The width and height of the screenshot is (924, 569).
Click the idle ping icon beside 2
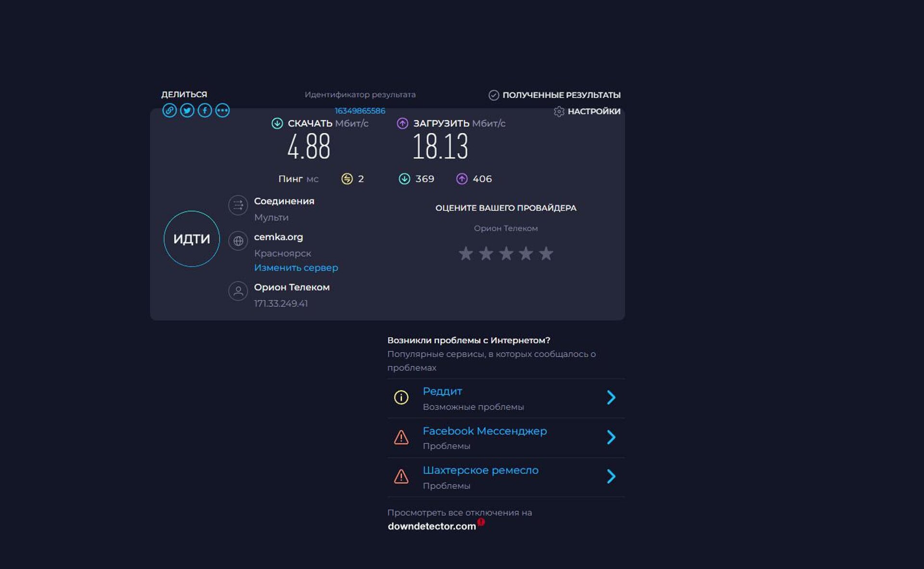point(347,179)
